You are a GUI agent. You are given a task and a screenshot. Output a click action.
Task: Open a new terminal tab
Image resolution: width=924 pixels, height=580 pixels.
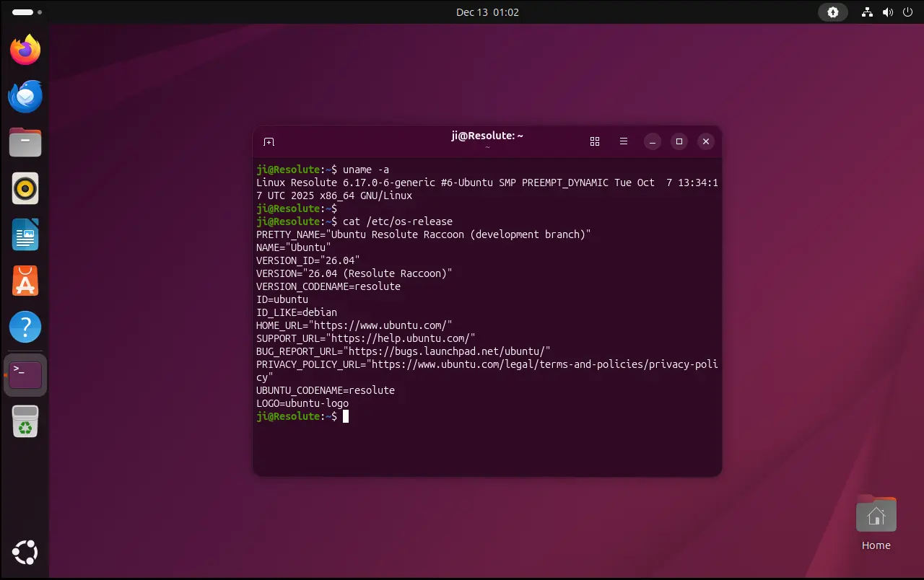[269, 142]
